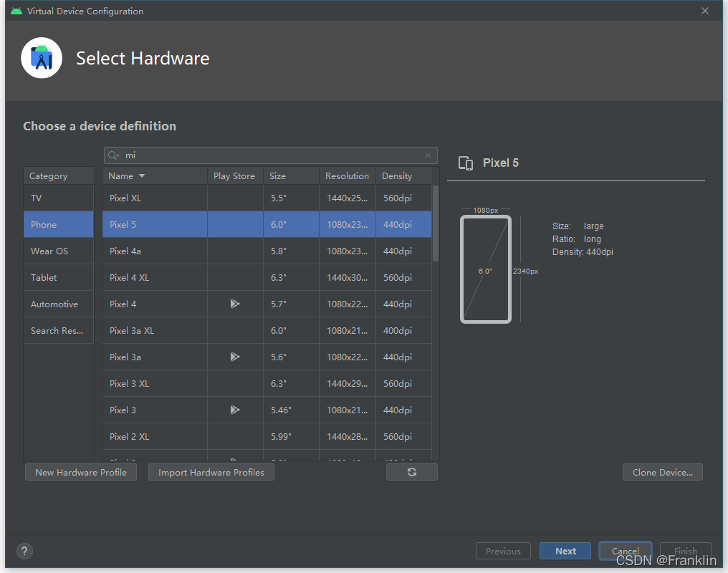Select the Pixel XL device row
Viewport: 728px width, 573px height.
pos(267,198)
